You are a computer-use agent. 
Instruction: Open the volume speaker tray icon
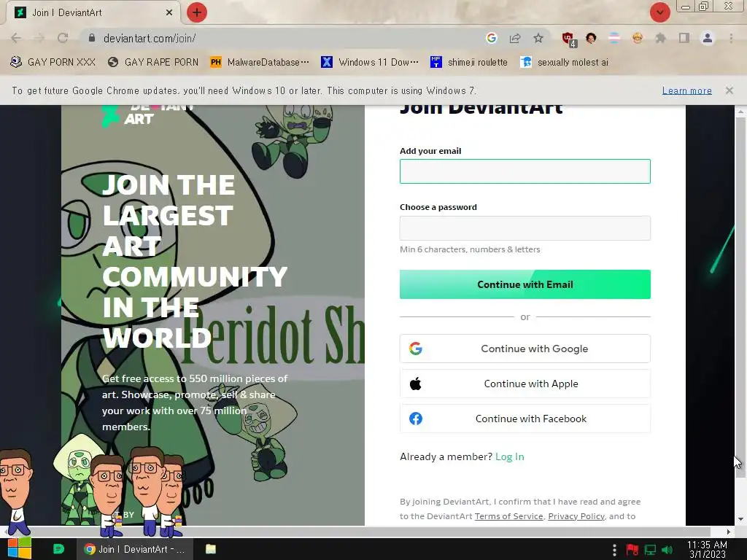(667, 550)
